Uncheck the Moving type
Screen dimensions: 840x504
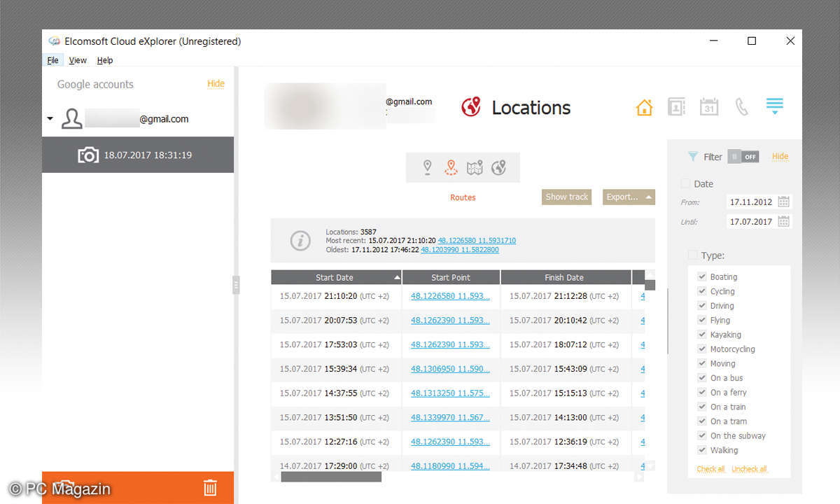pos(701,363)
